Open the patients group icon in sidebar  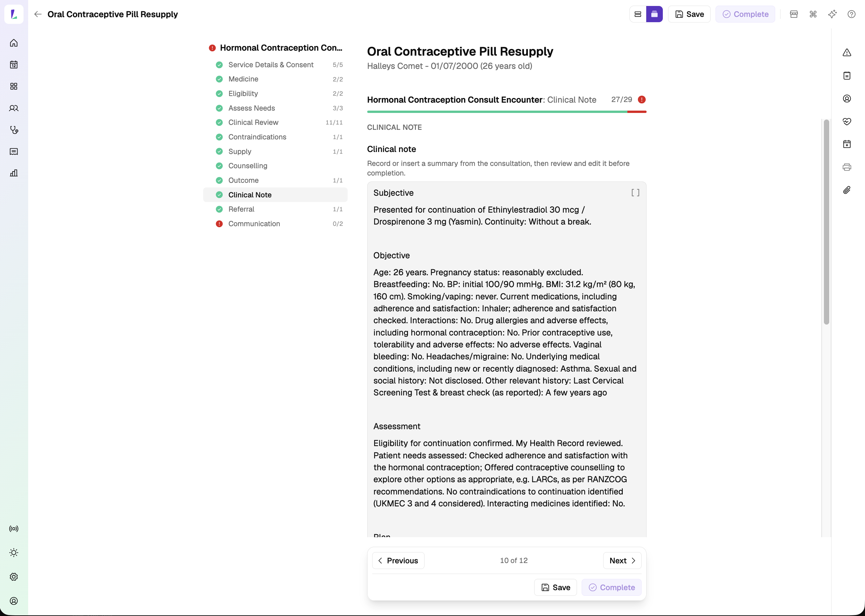[x=14, y=108]
